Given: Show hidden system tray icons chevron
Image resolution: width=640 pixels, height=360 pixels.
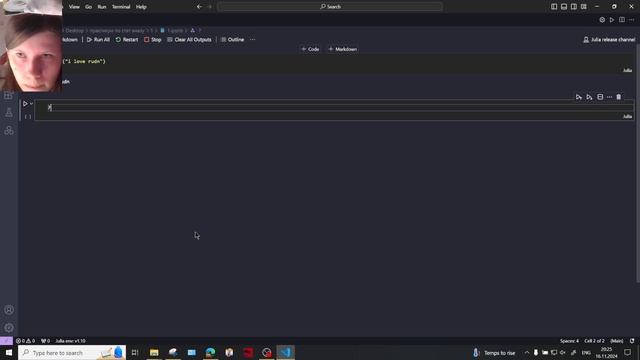Looking at the screenshot, I should point(527,353).
